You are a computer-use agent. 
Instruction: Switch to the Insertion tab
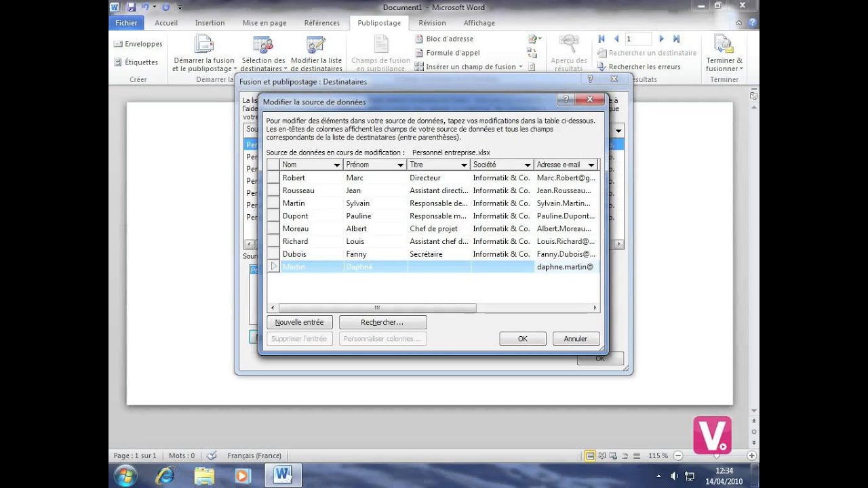point(210,23)
